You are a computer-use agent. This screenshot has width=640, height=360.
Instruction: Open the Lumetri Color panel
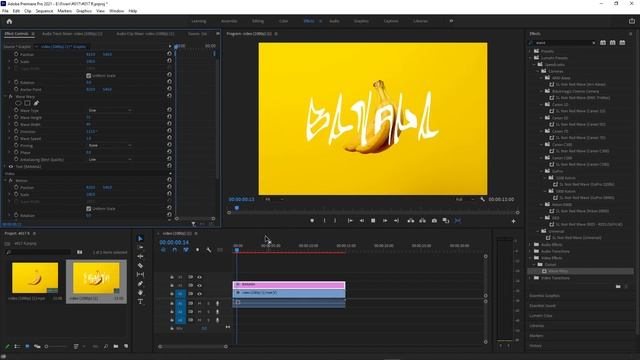pos(540,316)
